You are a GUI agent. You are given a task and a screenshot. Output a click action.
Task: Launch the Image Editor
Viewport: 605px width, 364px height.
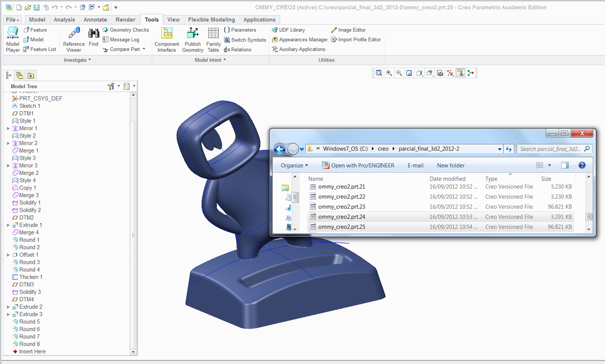coord(348,30)
